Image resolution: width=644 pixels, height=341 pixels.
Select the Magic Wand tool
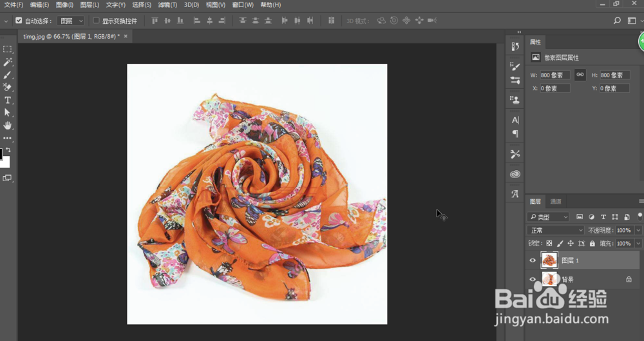(7, 62)
